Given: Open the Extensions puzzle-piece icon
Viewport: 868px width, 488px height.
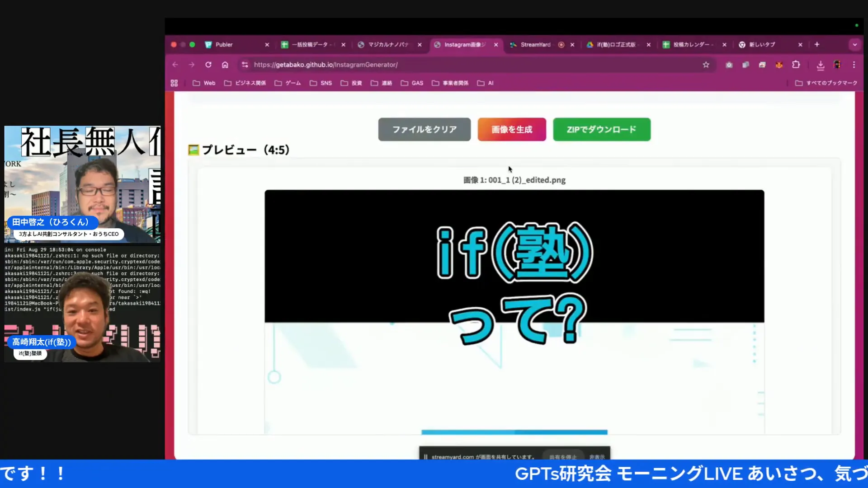Looking at the screenshot, I should [x=796, y=65].
